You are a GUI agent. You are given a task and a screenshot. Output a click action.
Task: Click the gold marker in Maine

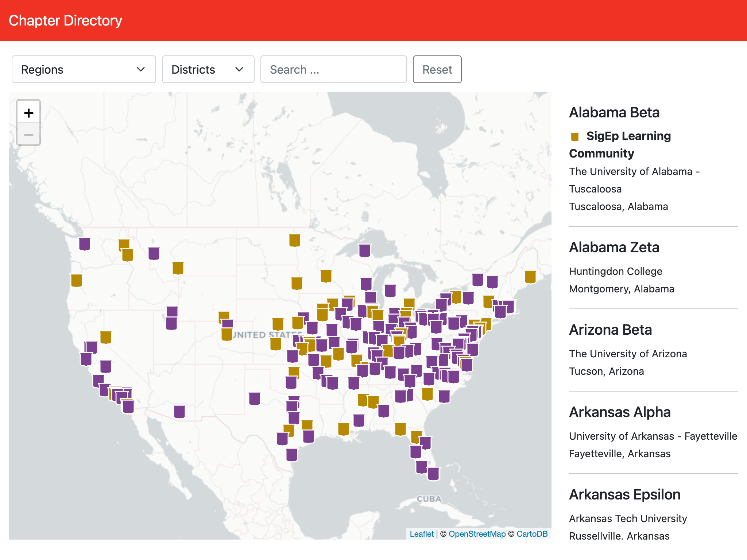coord(530,277)
